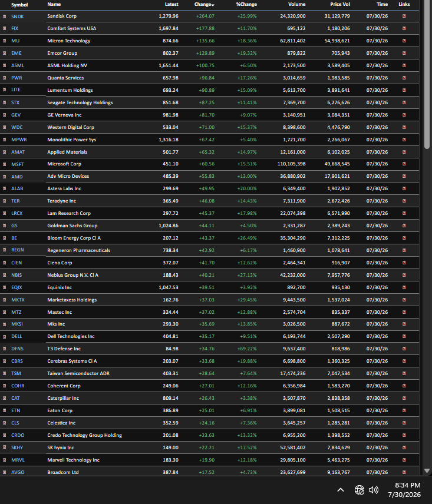Click the expand icon beside ASML symbol

click(5, 65)
